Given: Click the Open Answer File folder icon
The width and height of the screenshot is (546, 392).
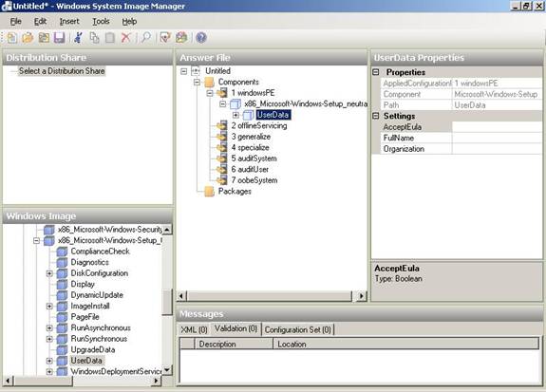Looking at the screenshot, I should click(28, 38).
